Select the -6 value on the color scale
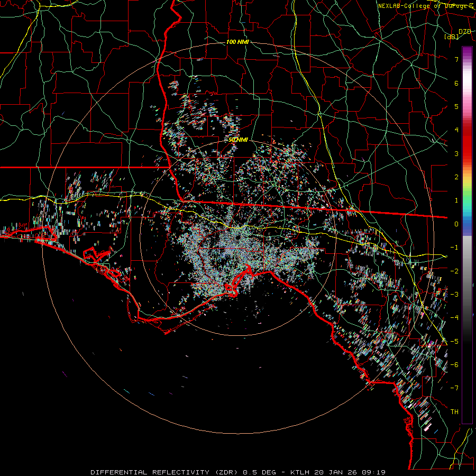 pyautogui.click(x=454, y=364)
